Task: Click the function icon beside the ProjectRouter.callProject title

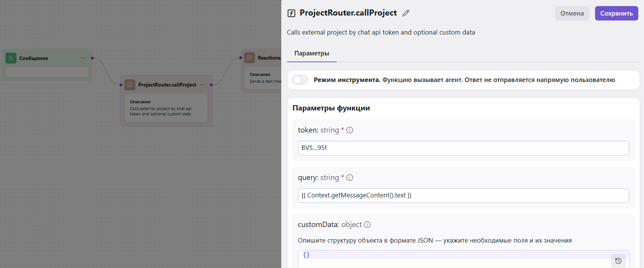Action: pos(291,13)
